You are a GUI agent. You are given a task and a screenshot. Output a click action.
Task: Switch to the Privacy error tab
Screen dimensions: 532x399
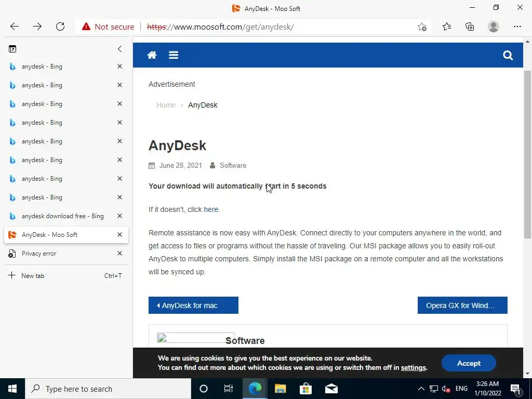[x=66, y=254]
